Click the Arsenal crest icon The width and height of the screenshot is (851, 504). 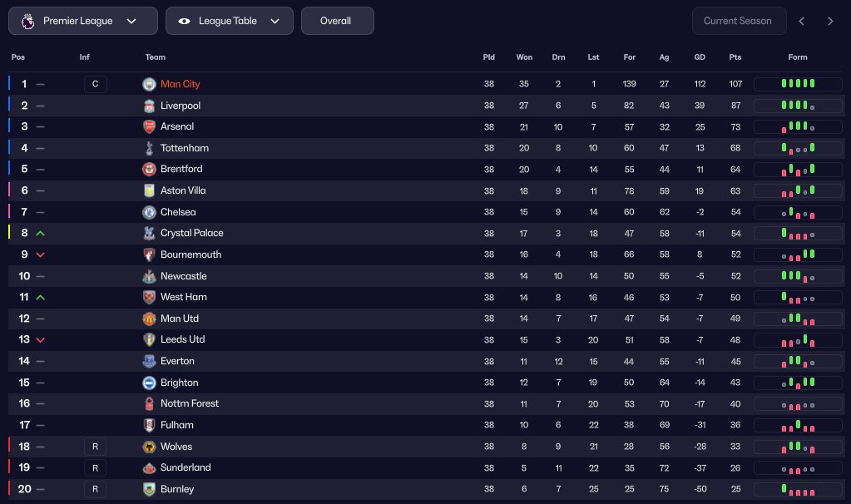click(149, 126)
